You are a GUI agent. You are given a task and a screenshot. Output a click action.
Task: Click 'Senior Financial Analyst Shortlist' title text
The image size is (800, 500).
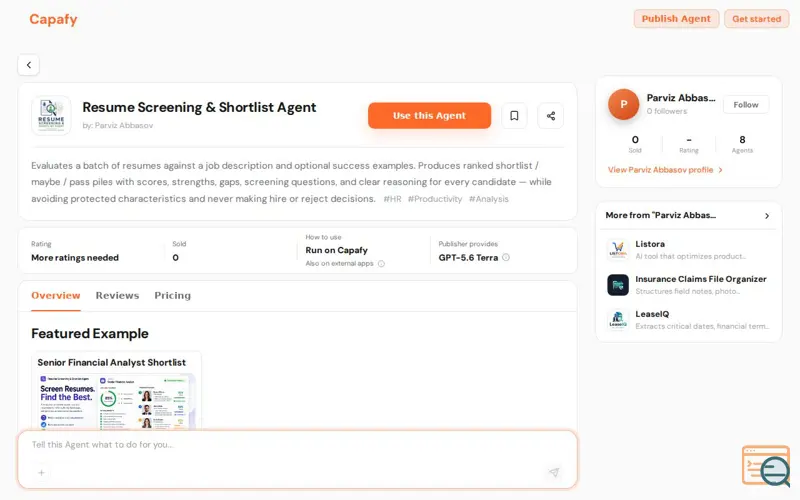click(111, 363)
